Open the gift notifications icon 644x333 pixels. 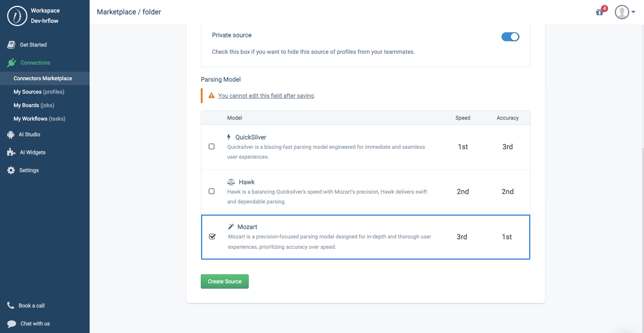pyautogui.click(x=600, y=12)
